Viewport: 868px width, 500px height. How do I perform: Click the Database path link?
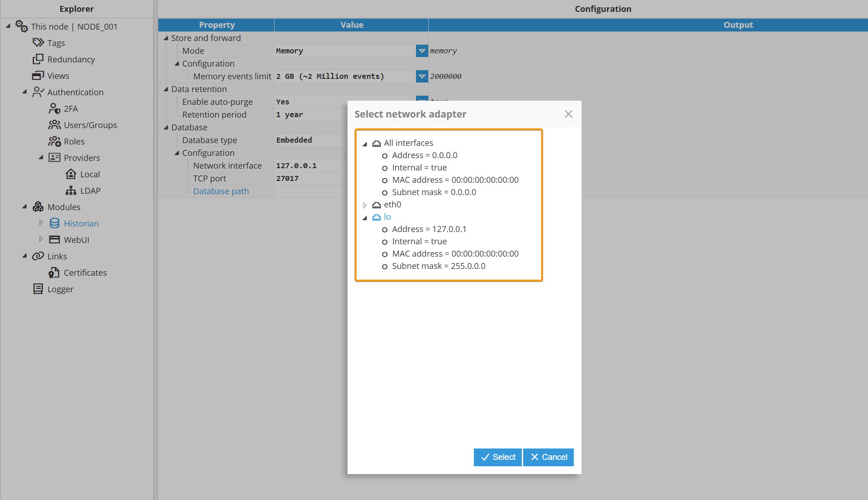pyautogui.click(x=221, y=191)
